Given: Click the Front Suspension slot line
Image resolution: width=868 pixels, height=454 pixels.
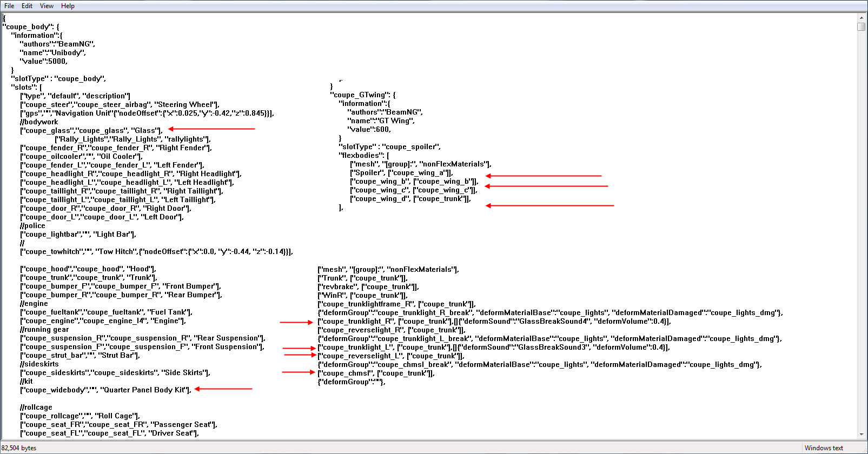Looking at the screenshot, I should tap(142, 346).
